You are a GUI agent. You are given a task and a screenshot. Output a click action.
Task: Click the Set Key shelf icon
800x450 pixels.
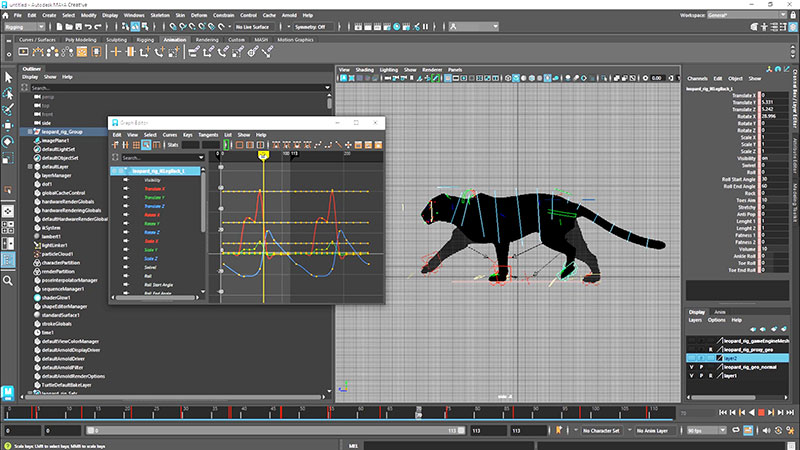coord(116,52)
